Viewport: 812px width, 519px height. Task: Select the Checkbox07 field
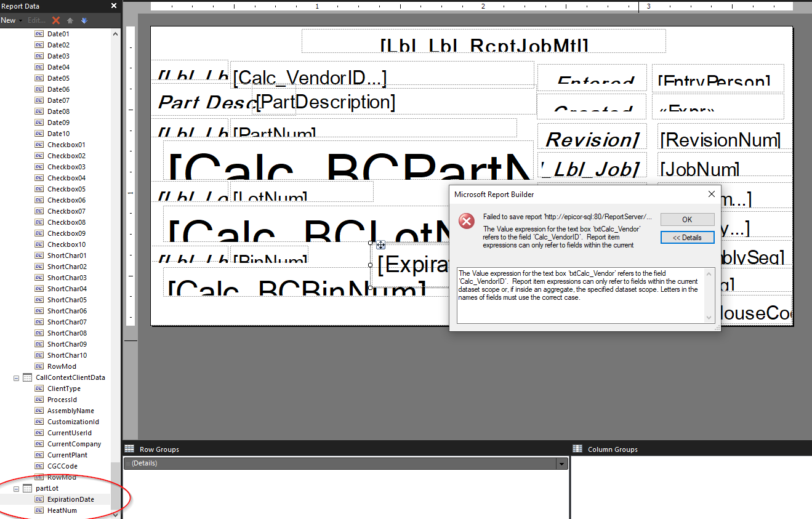(66, 211)
